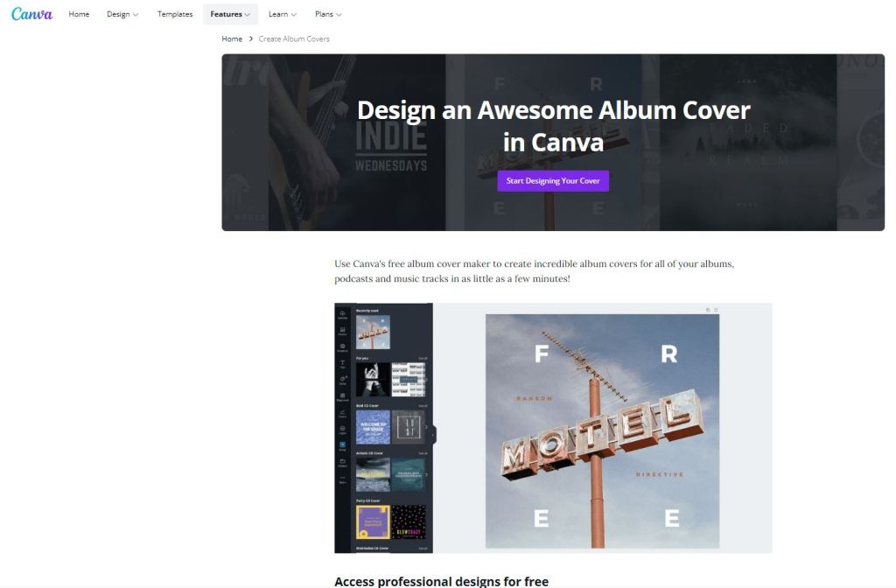Go to Home in the top navigation
The height and width of the screenshot is (588, 896).
[x=79, y=14]
